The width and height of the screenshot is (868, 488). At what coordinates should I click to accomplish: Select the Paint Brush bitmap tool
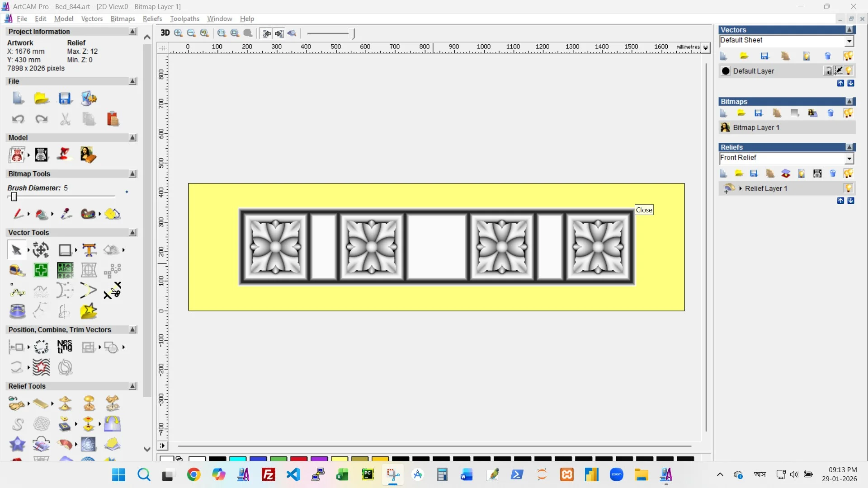(18, 214)
